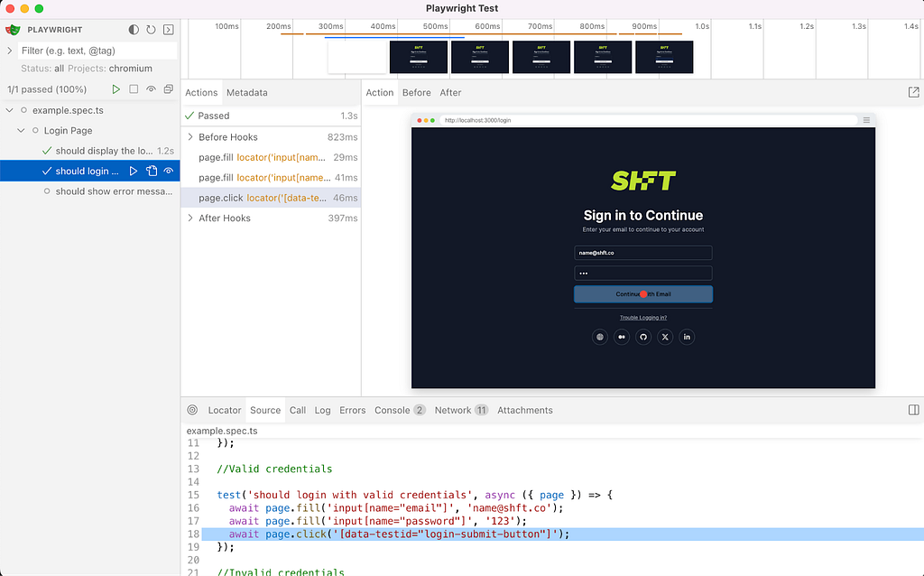Viewport: 924px width, 576px height.
Task: Select the page.click action row
Action: coord(271,198)
